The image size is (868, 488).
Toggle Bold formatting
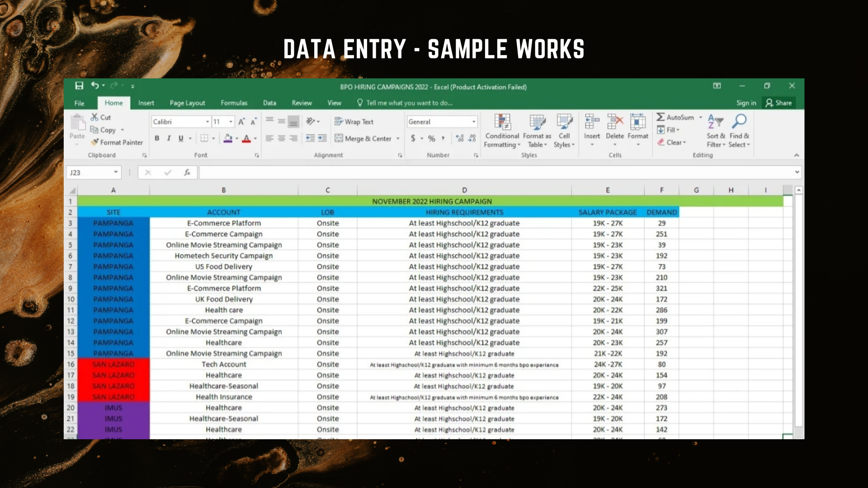click(x=157, y=138)
